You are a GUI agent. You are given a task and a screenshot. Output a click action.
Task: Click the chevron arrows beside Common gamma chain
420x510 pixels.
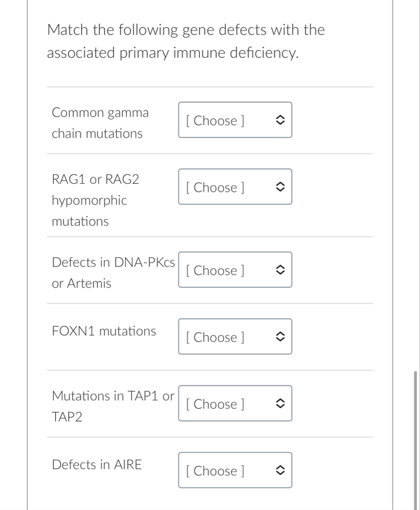tap(279, 120)
